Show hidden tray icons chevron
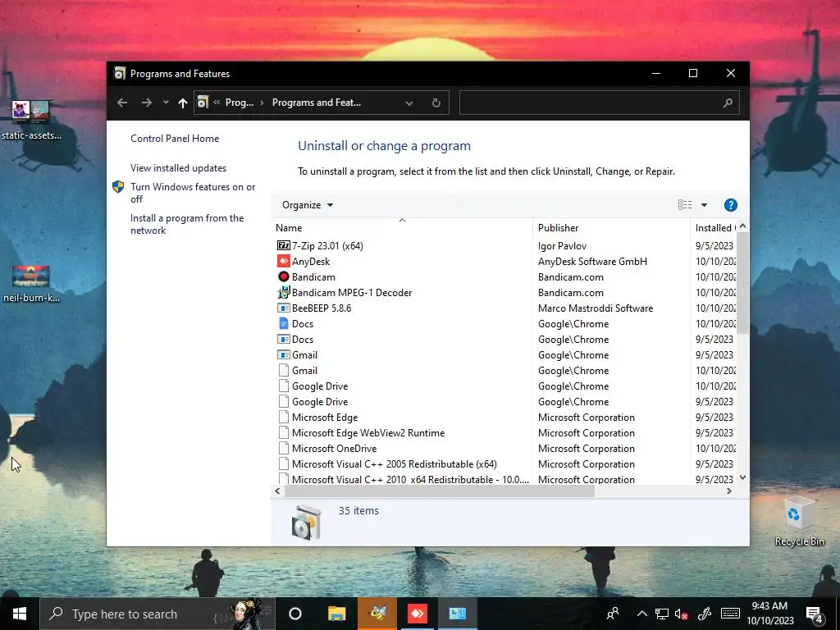This screenshot has width=840, height=630. 641,614
